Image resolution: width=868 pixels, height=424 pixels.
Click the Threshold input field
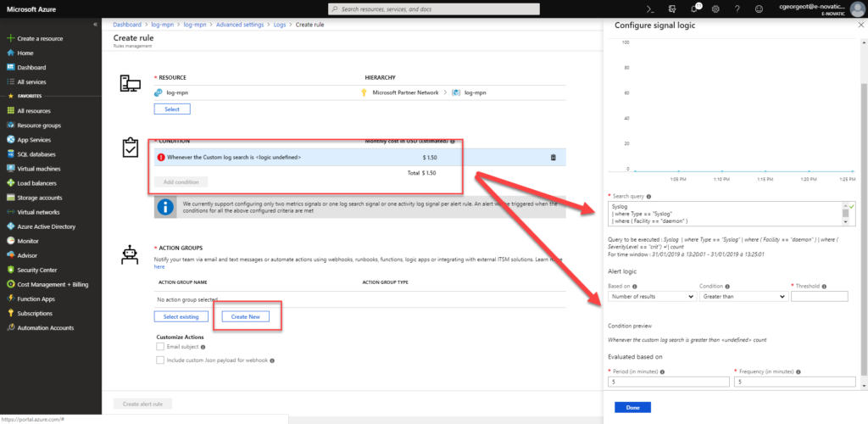(x=819, y=296)
